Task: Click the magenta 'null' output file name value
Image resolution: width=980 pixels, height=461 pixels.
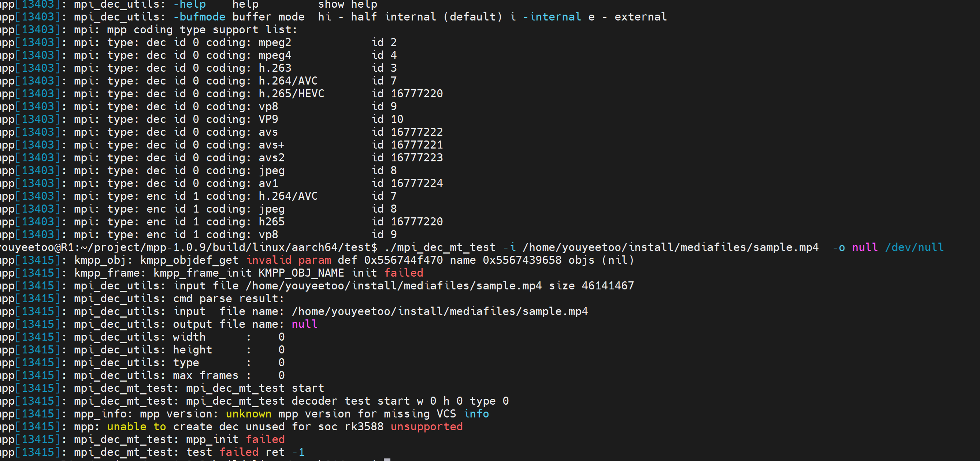Action: click(x=304, y=324)
